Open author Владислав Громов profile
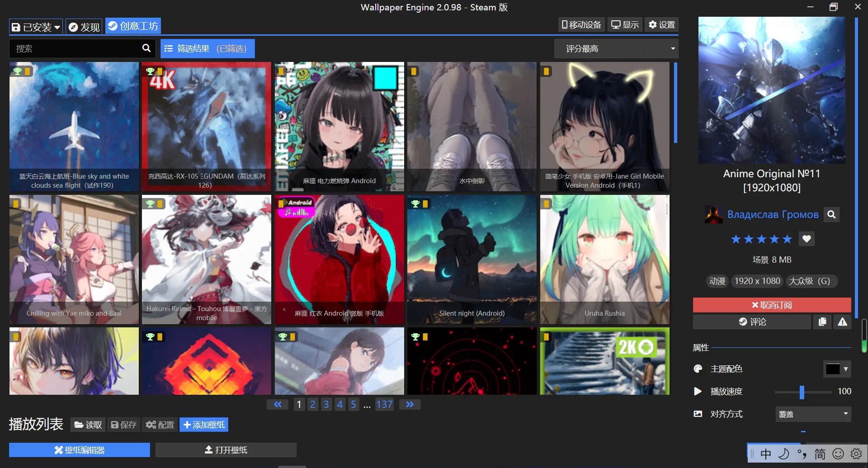Viewport: 868px width, 468px height. coord(773,214)
